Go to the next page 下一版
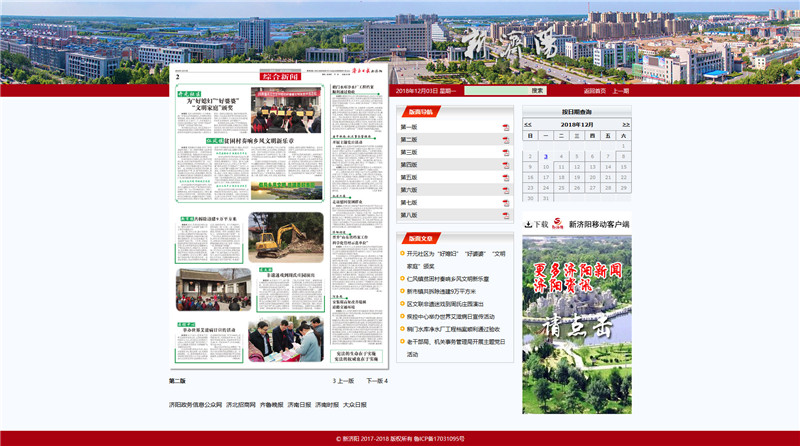 tap(376, 381)
